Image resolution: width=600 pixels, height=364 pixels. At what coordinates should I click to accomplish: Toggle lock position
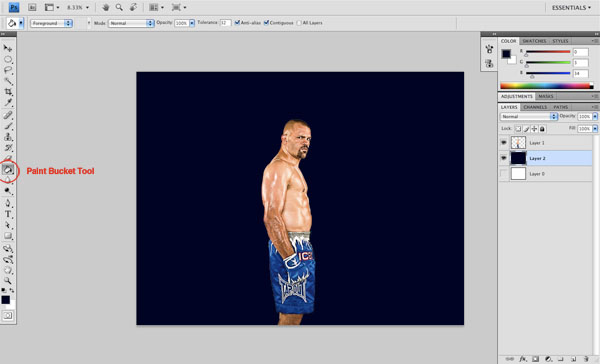[x=534, y=129]
